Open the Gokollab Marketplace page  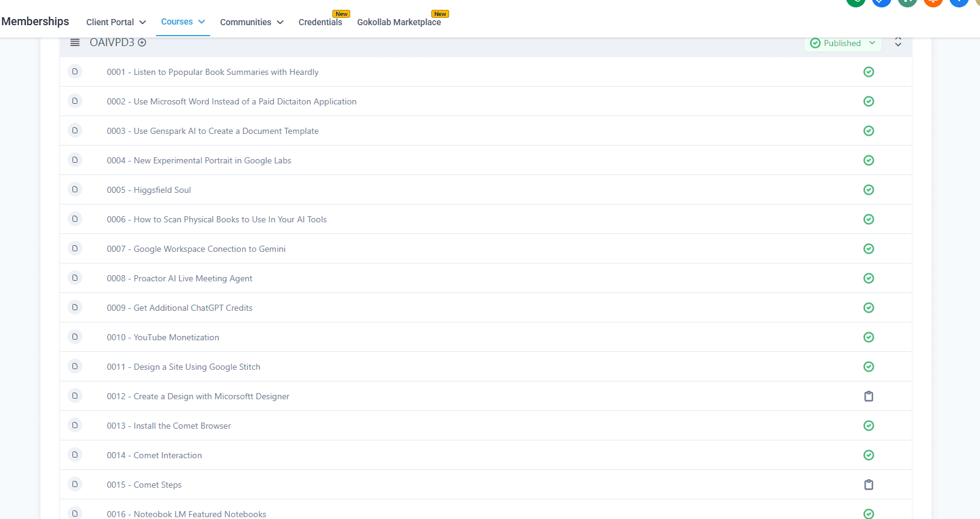pyautogui.click(x=399, y=22)
